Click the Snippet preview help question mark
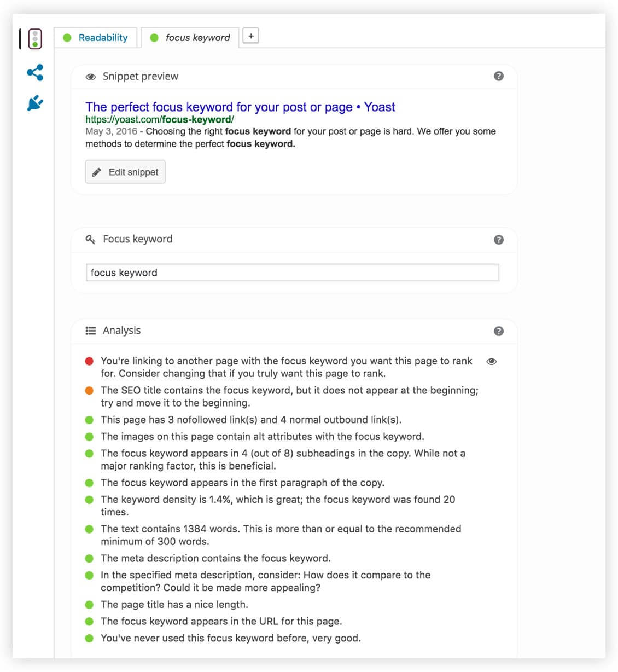The height and width of the screenshot is (672, 618). click(x=498, y=76)
